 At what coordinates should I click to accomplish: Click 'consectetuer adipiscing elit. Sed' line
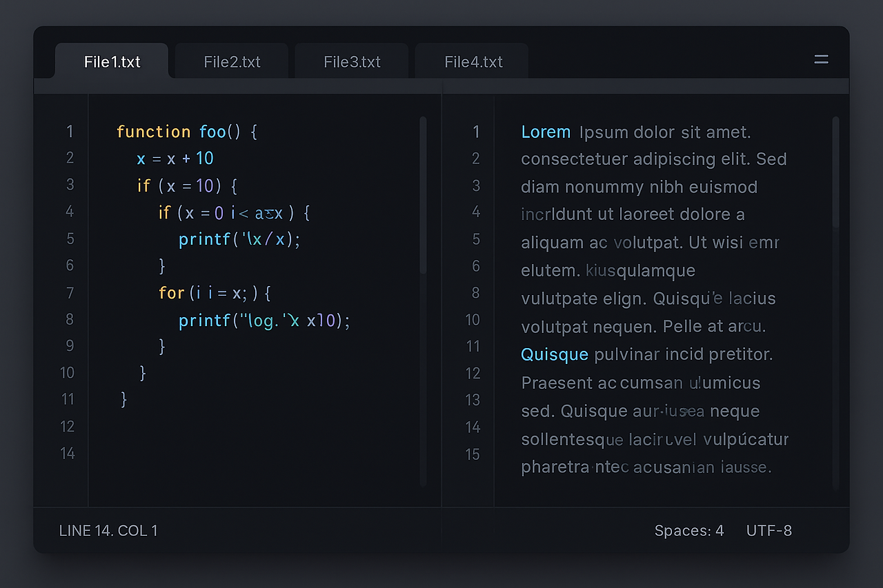click(654, 159)
